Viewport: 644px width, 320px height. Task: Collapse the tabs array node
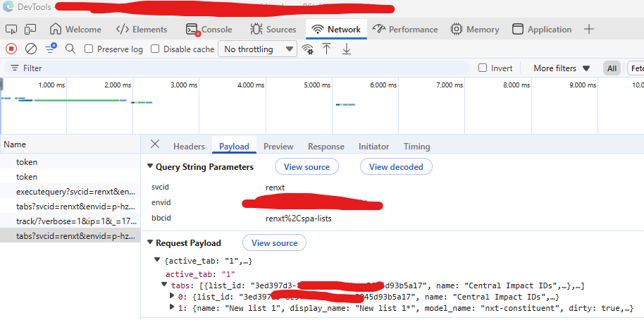[x=164, y=284]
